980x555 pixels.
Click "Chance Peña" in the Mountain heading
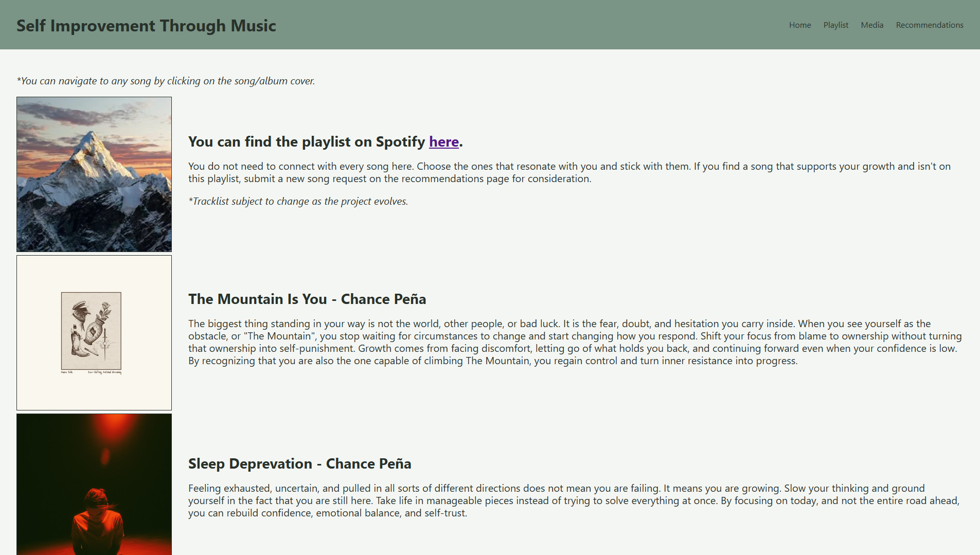[x=383, y=299]
